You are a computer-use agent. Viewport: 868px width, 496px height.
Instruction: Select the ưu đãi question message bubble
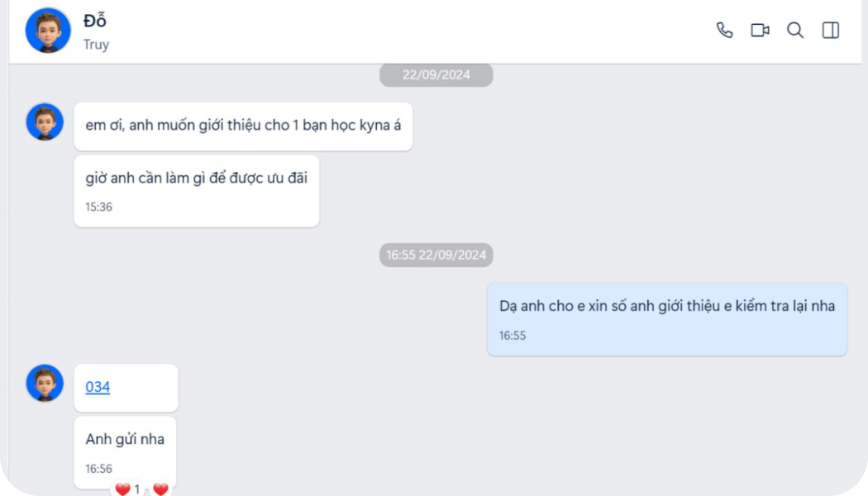point(196,177)
